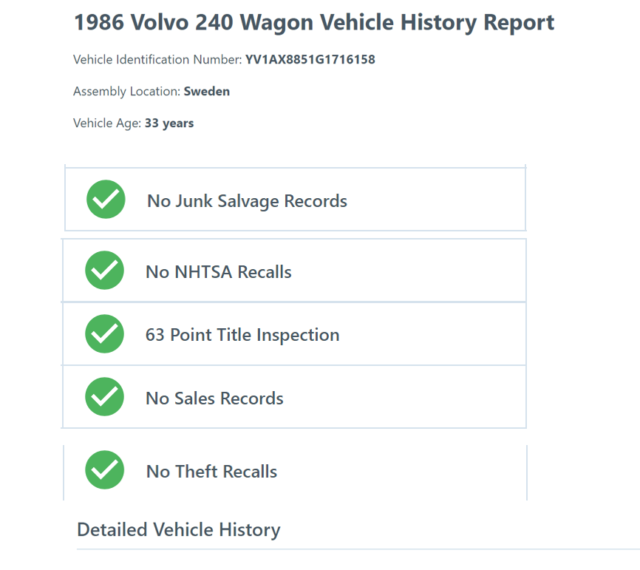
Task: Click green checkmark beside 63 Point Title Inspection
Action: pyautogui.click(x=104, y=334)
